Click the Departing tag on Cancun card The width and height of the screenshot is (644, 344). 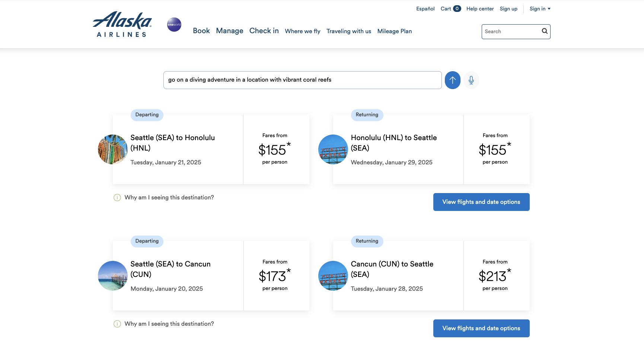tap(147, 241)
